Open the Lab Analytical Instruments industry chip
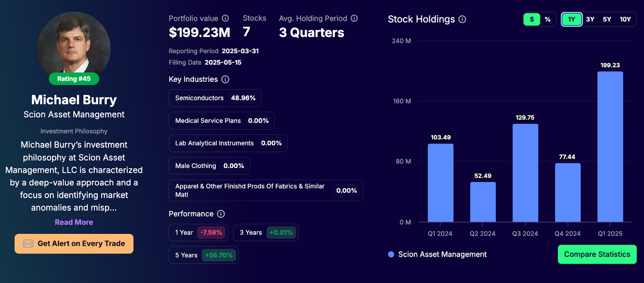The image size is (644, 283). (228, 143)
